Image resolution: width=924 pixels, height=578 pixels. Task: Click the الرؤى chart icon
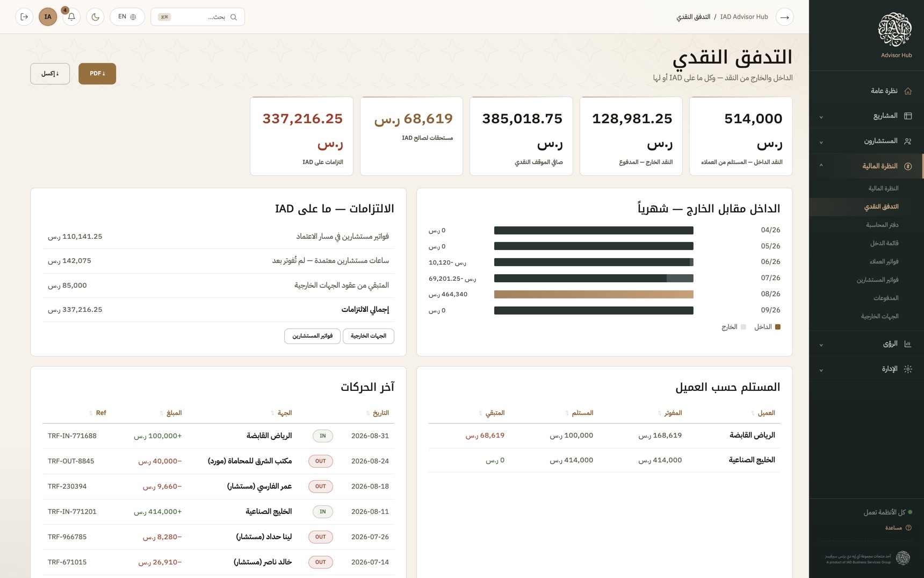[x=908, y=344]
